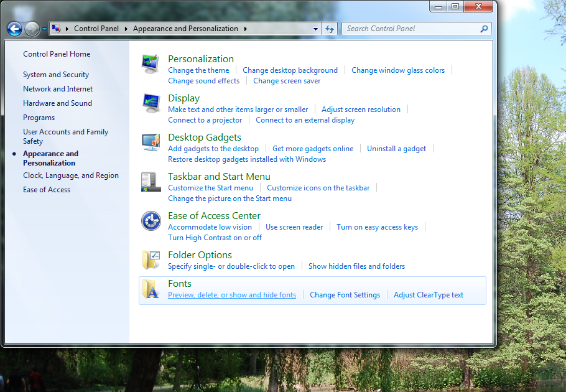Expand the arrow after Control Panel breadcrumb
Image resolution: width=566 pixels, height=392 pixels.
[x=126, y=29]
